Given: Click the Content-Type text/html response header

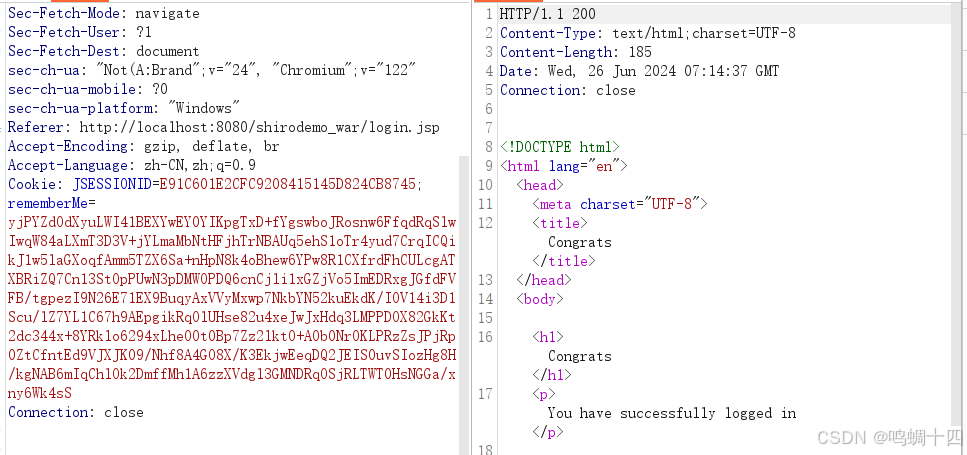Looking at the screenshot, I should click(x=648, y=33).
